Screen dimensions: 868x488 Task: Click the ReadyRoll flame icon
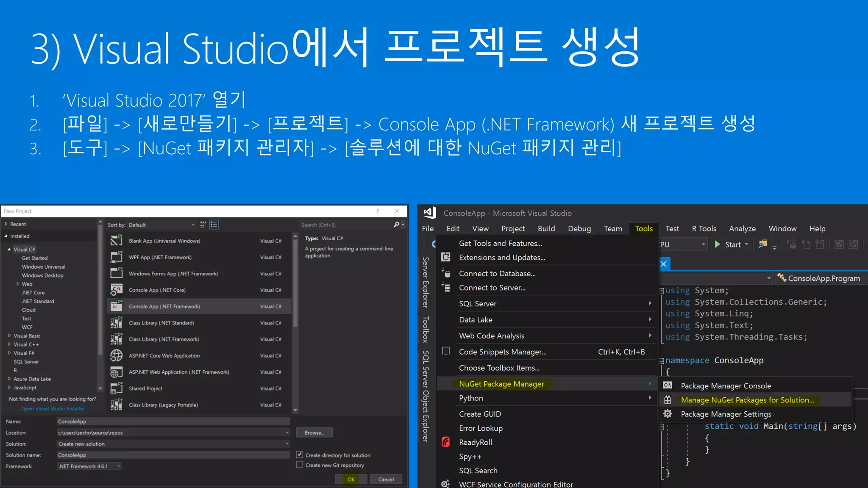pyautogui.click(x=446, y=442)
